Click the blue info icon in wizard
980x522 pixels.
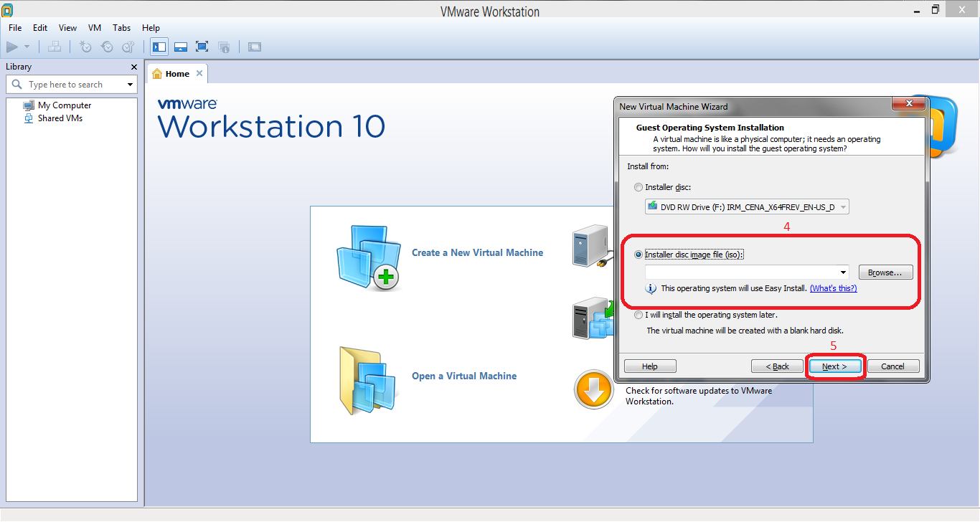point(651,288)
